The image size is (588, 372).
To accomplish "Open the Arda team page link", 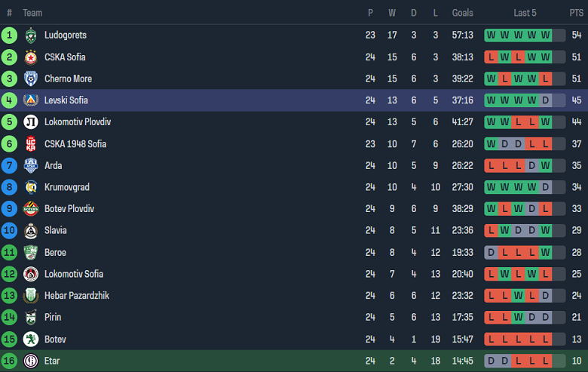I will (x=53, y=165).
